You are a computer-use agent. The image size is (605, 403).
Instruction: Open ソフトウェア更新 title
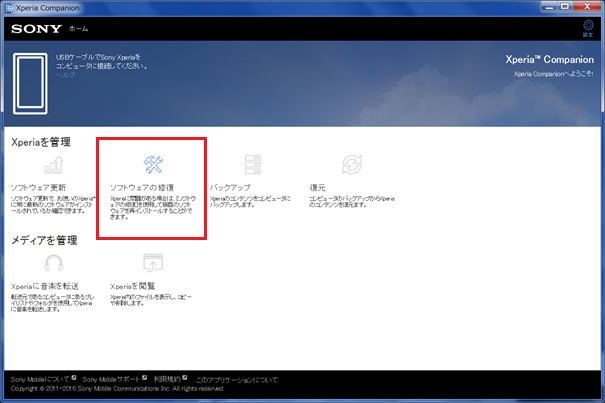(38, 188)
